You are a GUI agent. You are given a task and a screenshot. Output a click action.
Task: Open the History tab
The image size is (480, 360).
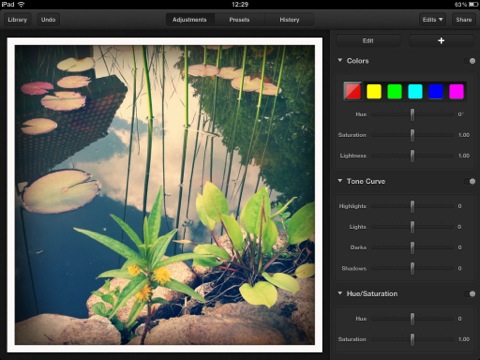[289, 20]
